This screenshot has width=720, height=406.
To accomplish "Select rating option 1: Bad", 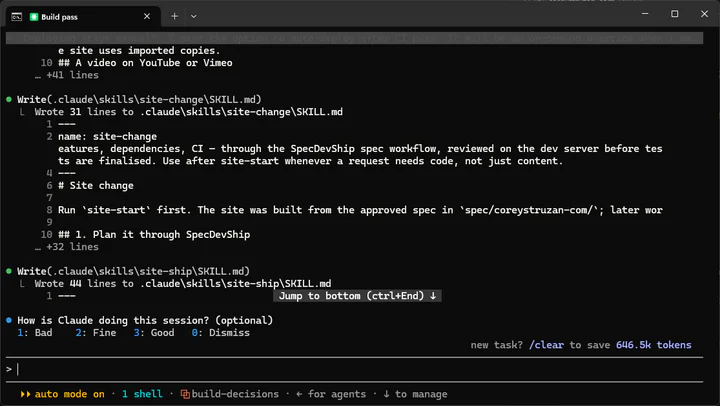I will coord(35,333).
